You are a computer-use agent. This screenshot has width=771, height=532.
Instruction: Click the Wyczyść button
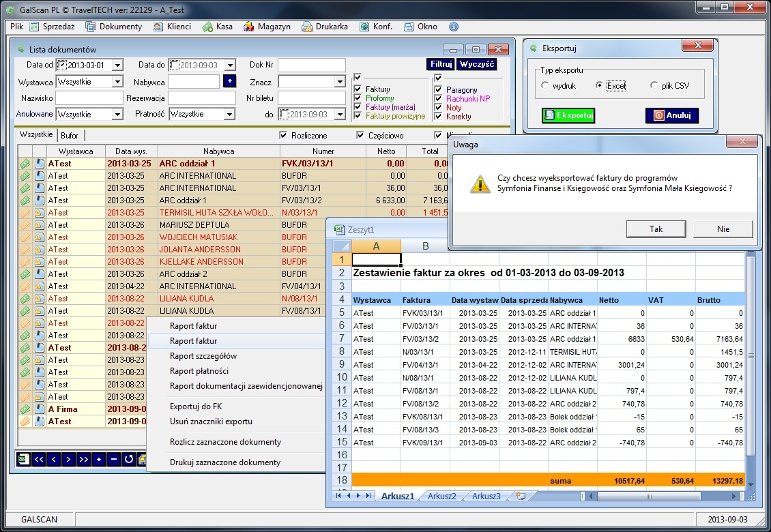pyautogui.click(x=477, y=64)
